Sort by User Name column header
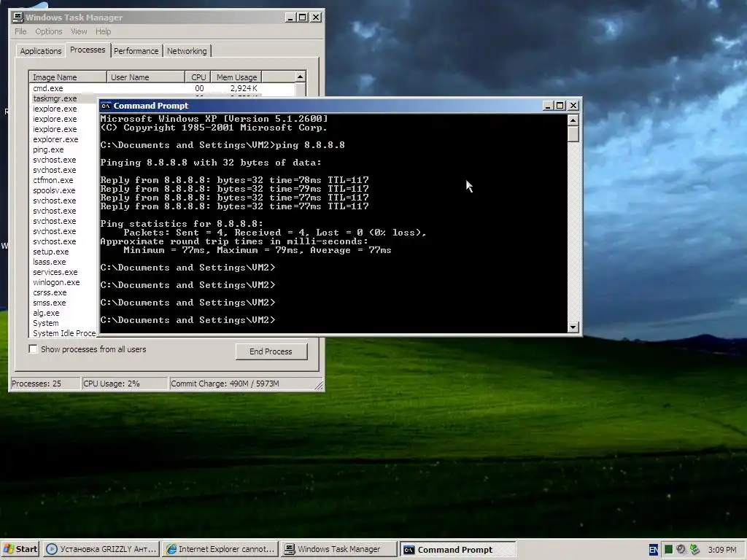 point(146,77)
